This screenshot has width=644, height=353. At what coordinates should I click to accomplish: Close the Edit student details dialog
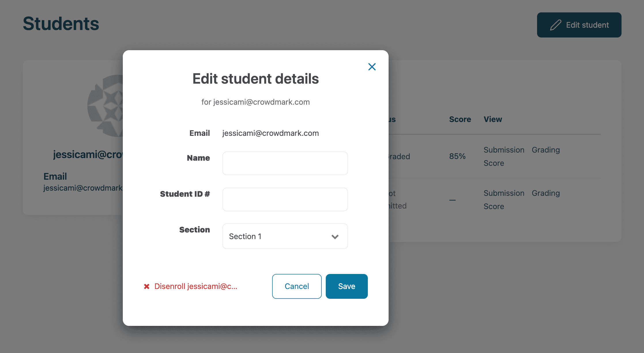(x=372, y=67)
